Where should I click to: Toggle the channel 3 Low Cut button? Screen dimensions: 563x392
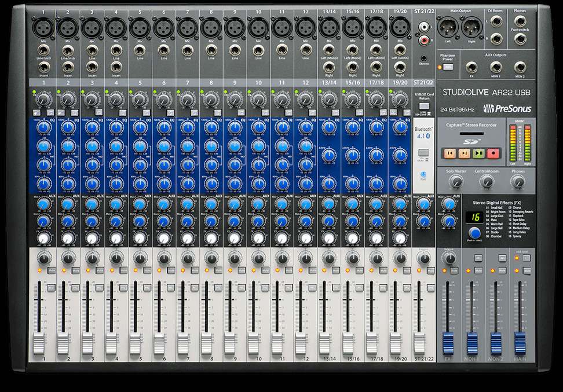pyautogui.click(x=98, y=112)
